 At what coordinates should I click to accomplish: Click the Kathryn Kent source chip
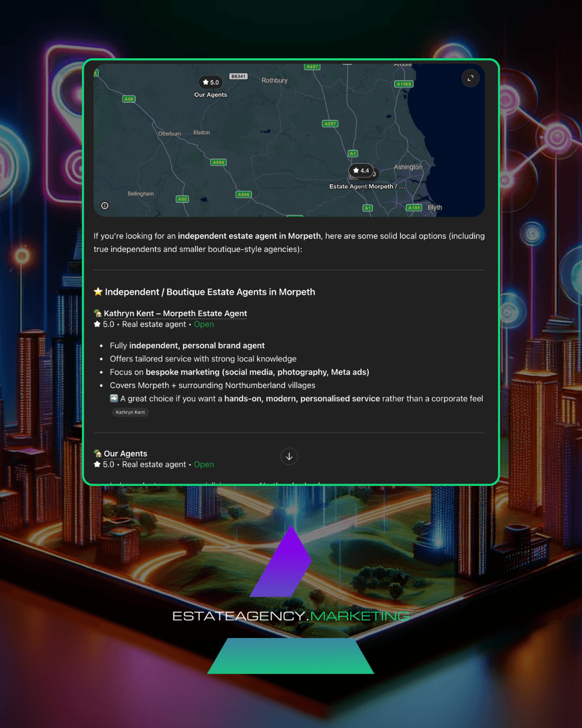tap(130, 412)
